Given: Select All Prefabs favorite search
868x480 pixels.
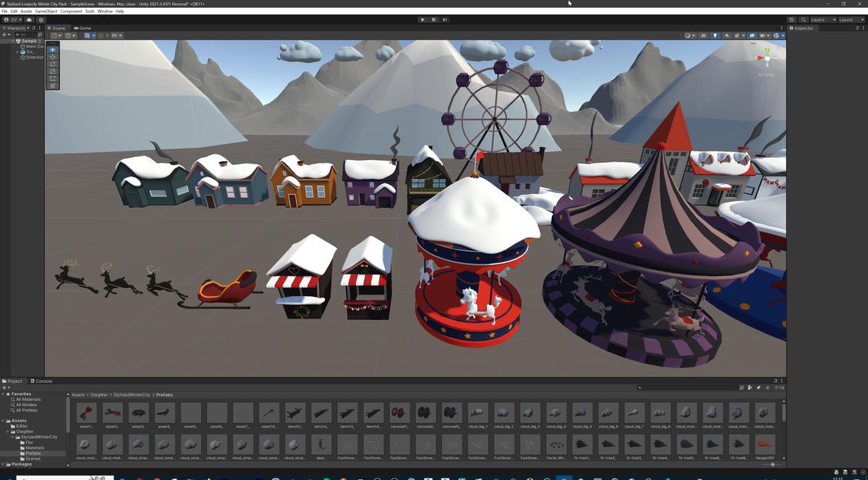Looking at the screenshot, I should (x=27, y=410).
